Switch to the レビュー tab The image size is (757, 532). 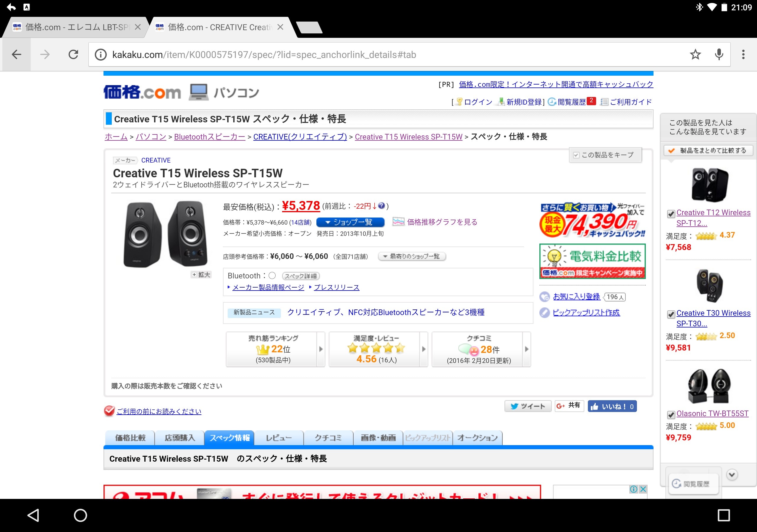click(x=279, y=438)
